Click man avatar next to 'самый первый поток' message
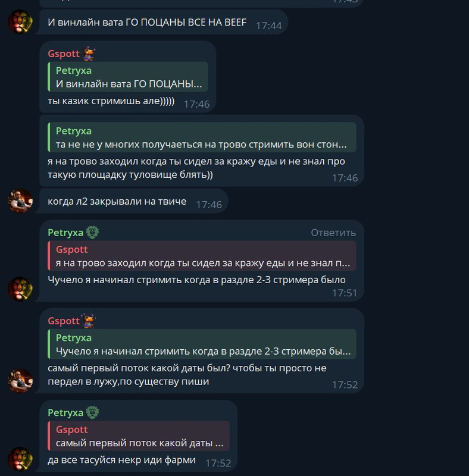Screen dimensions: 469x476 coord(20,381)
